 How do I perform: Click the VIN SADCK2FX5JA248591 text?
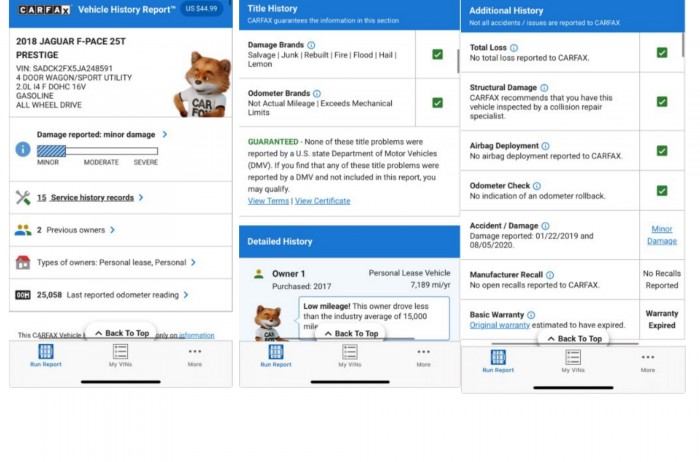(64, 68)
